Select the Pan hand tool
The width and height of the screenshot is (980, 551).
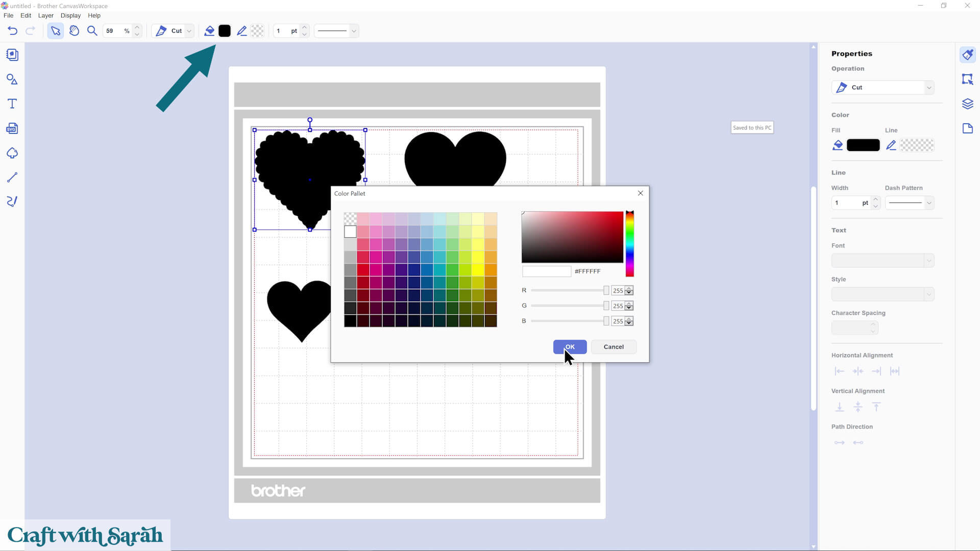click(x=74, y=31)
